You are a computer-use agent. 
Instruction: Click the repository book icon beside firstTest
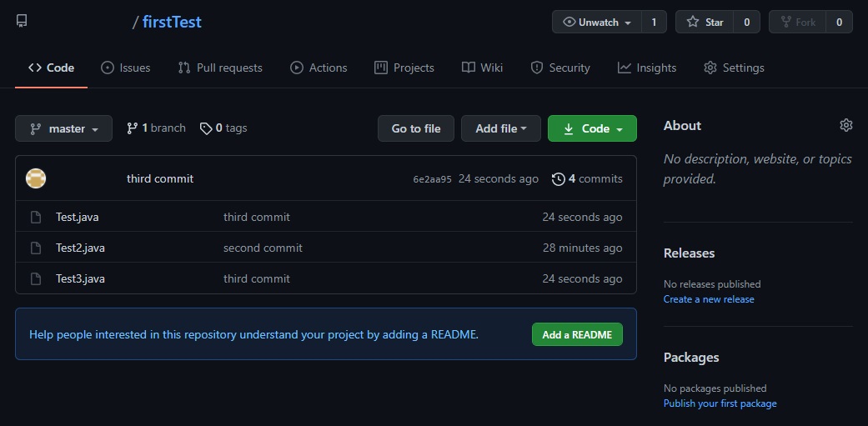(22, 22)
